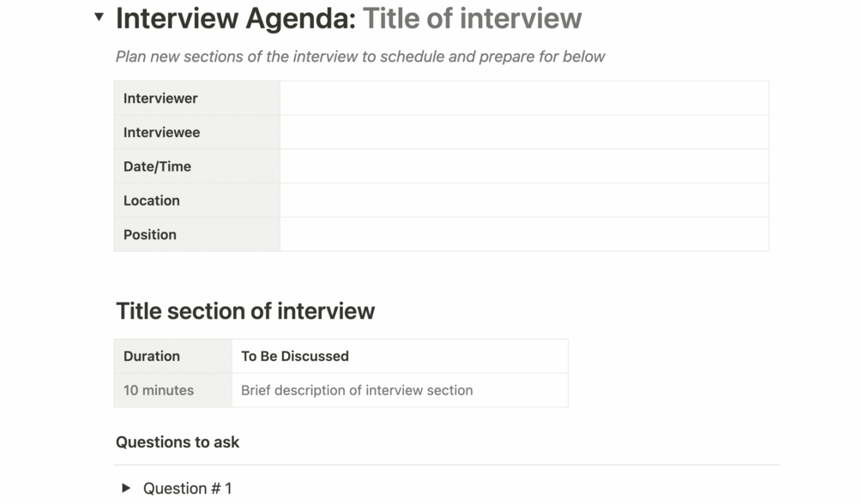Click the empty cell beside Interviewer
The width and height of the screenshot is (862, 504).
(523, 99)
